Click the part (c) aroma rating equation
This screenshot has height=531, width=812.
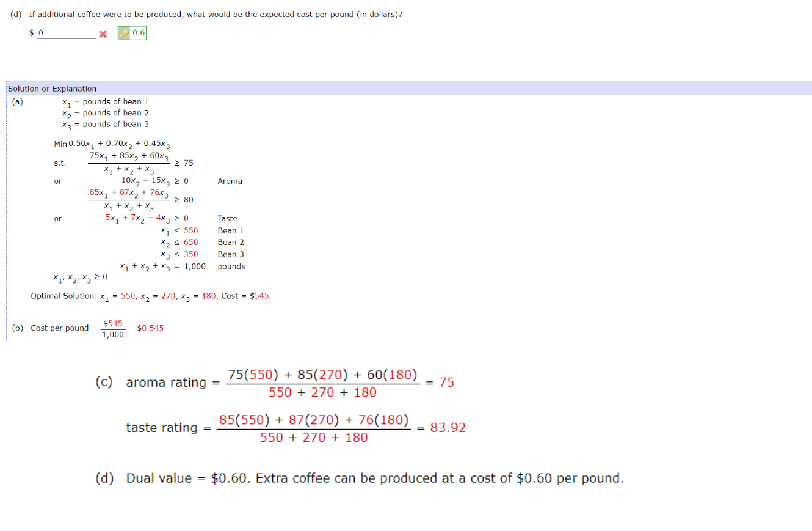[275, 382]
